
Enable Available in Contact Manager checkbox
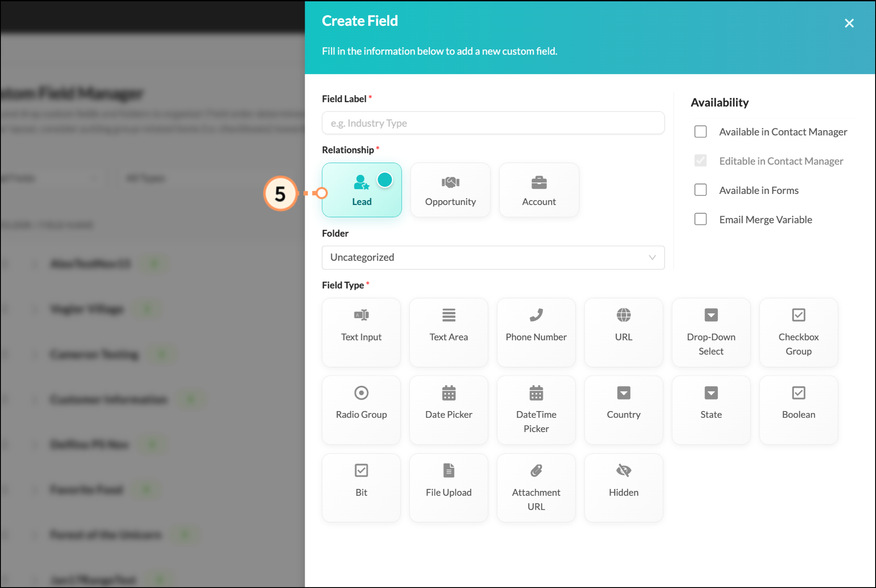pos(700,131)
